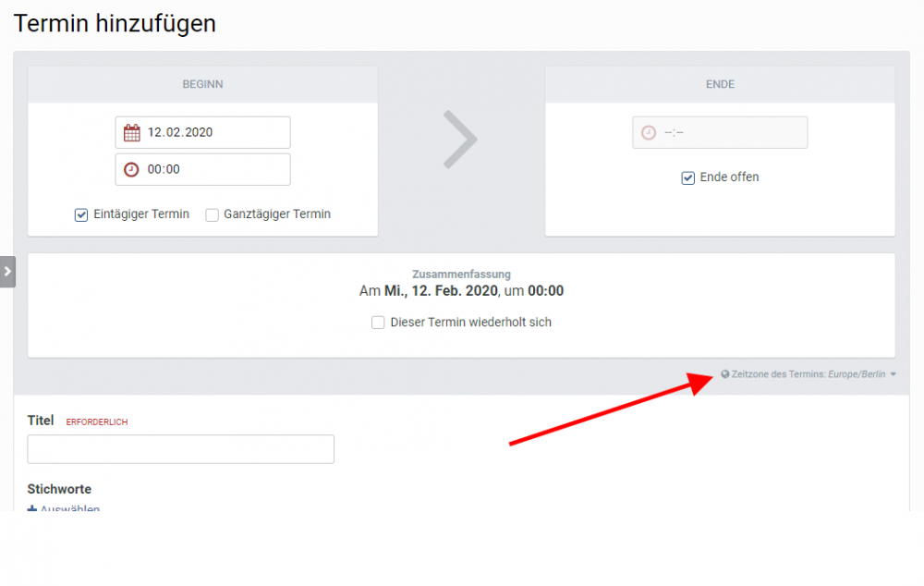
Task: Click the ENDE panel header
Action: [720, 84]
